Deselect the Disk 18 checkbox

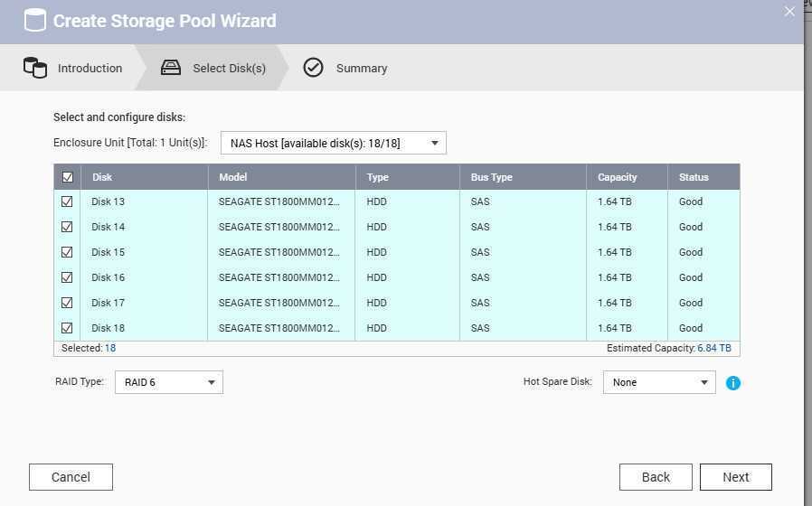[x=67, y=328]
